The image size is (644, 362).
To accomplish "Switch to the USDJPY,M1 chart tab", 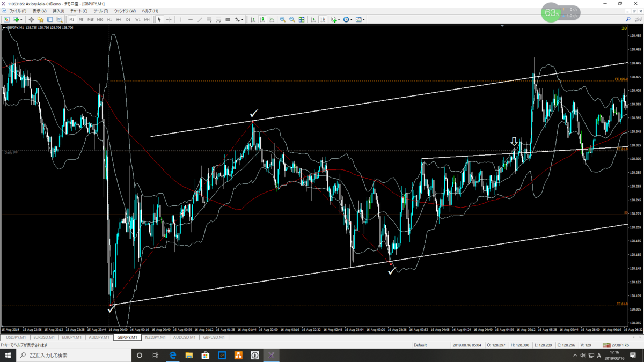I will coord(15,337).
